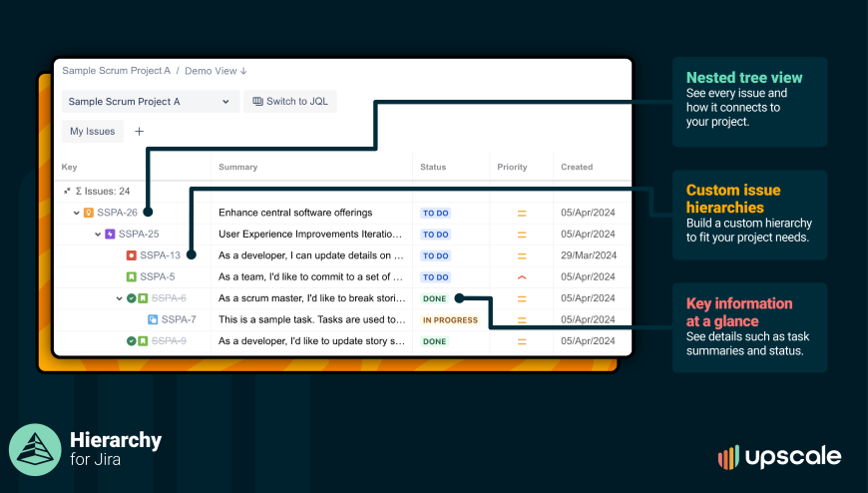Collapse the SSPA-26 tree row

pyautogui.click(x=77, y=213)
